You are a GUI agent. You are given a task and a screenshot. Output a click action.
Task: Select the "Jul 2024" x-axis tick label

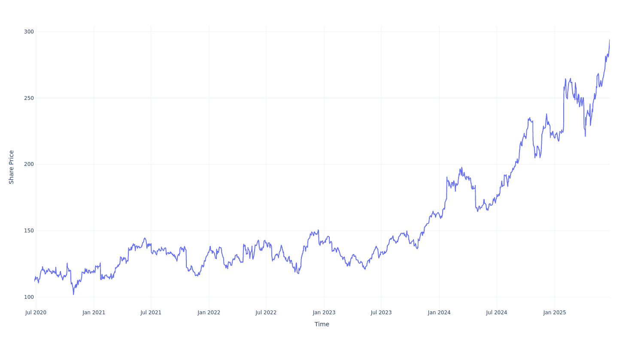click(x=497, y=313)
